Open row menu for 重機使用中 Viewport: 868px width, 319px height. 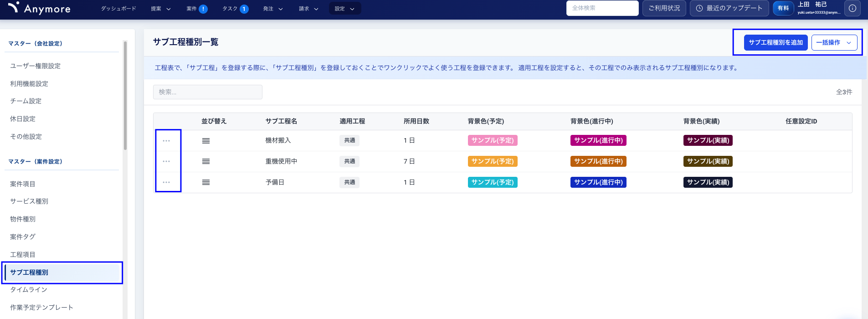pyautogui.click(x=166, y=161)
